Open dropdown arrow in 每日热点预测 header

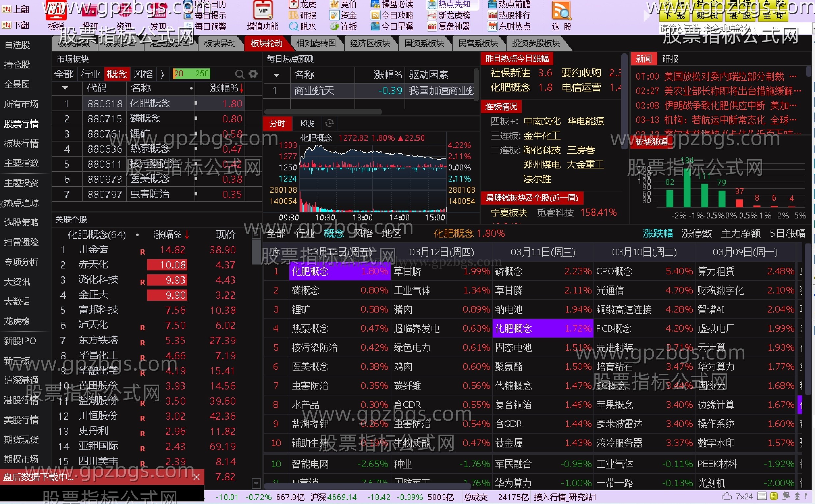[276, 75]
